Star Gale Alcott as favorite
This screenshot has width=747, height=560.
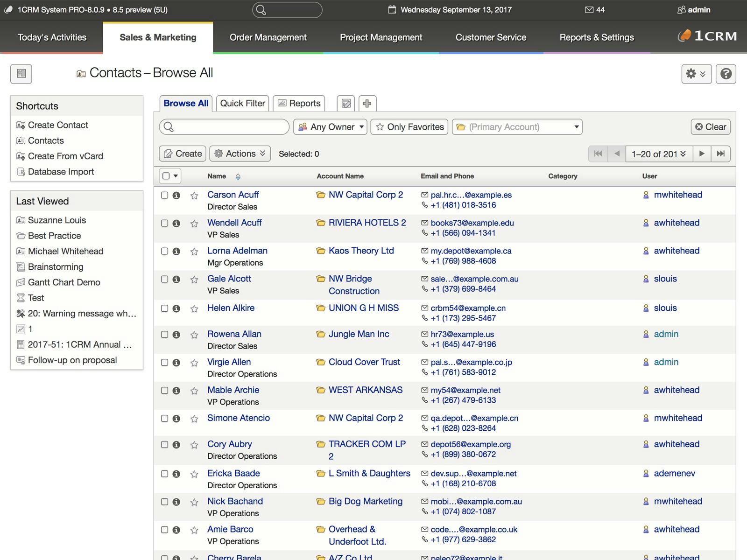coord(194,280)
